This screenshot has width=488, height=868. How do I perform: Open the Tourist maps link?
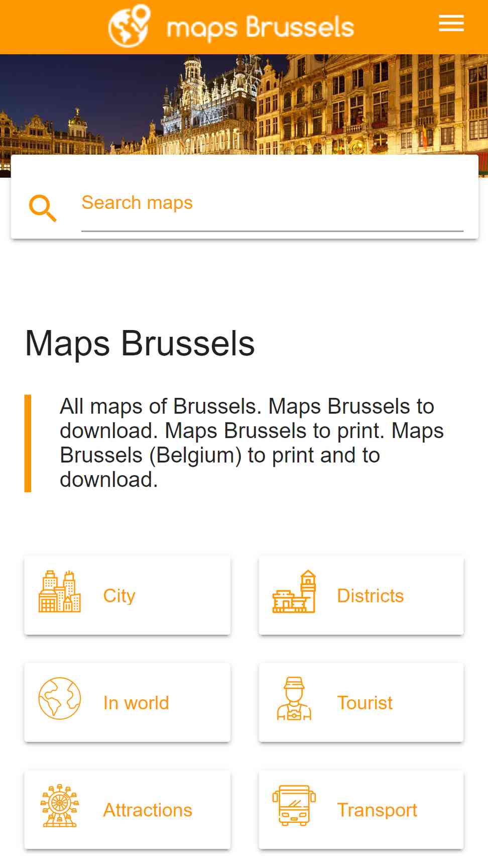[361, 702]
